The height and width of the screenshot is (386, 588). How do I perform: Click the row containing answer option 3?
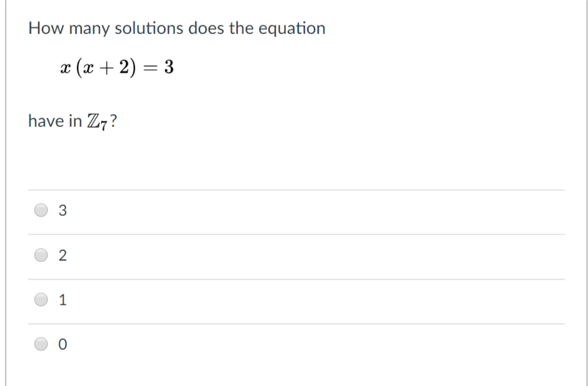point(230,210)
